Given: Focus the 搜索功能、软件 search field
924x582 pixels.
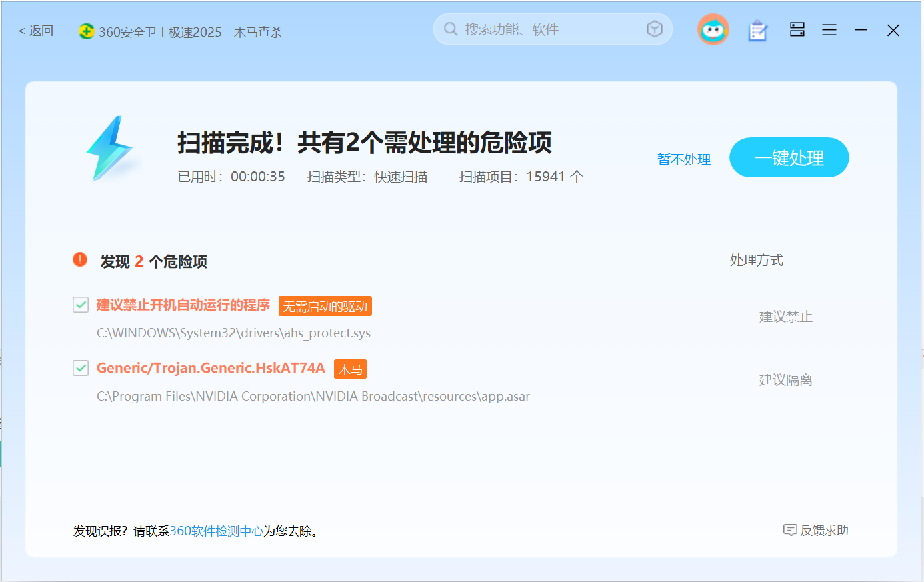Looking at the screenshot, I should coord(553,29).
